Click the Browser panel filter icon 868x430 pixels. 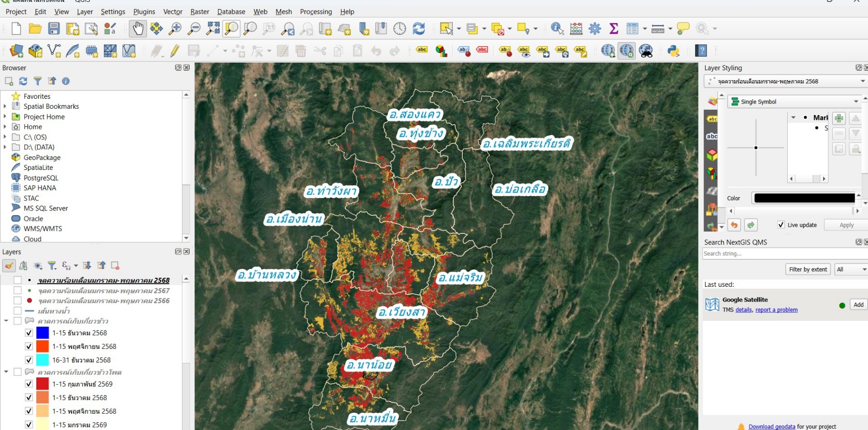tap(37, 81)
